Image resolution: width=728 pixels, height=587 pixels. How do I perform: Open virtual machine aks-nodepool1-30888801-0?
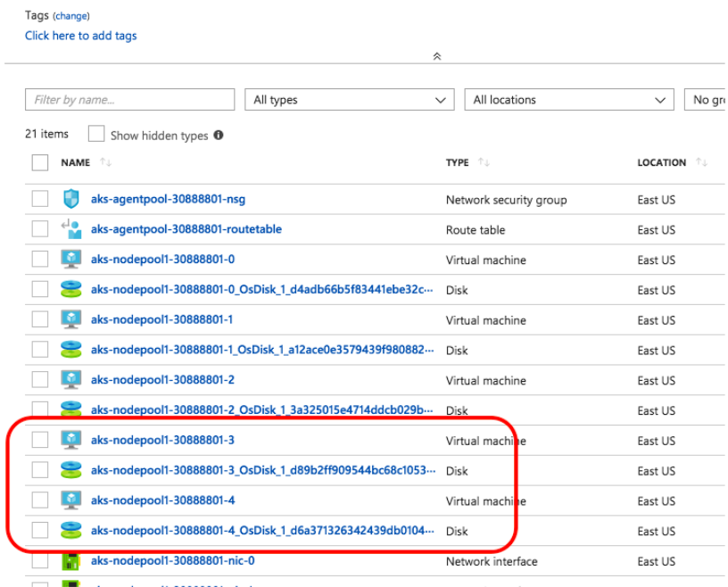click(162, 259)
